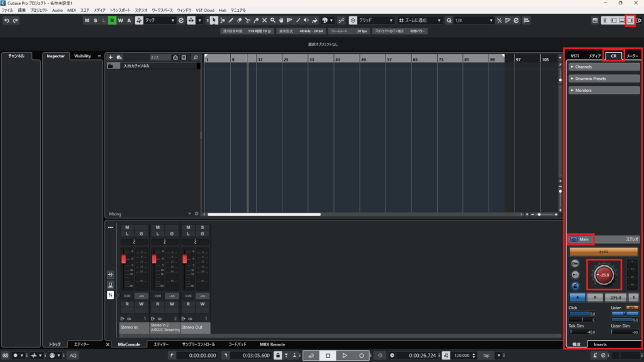
Task: Select the Range Selection tool
Action: (223, 20)
